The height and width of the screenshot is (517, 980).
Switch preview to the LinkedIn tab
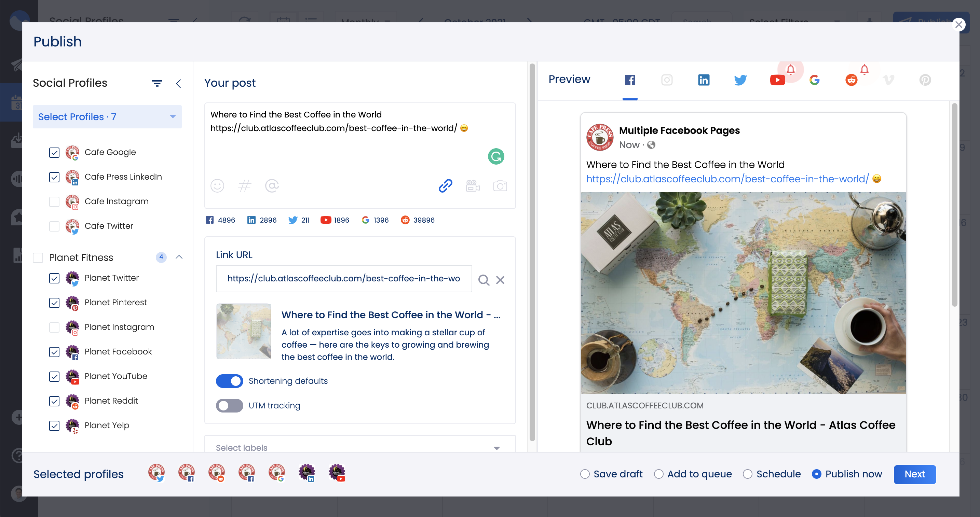tap(704, 80)
